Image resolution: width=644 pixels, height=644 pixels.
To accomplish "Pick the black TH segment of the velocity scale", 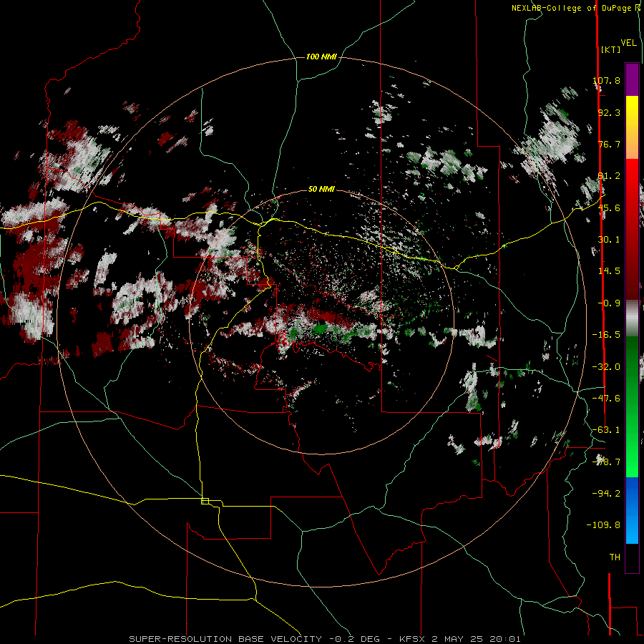I will (x=632, y=558).
